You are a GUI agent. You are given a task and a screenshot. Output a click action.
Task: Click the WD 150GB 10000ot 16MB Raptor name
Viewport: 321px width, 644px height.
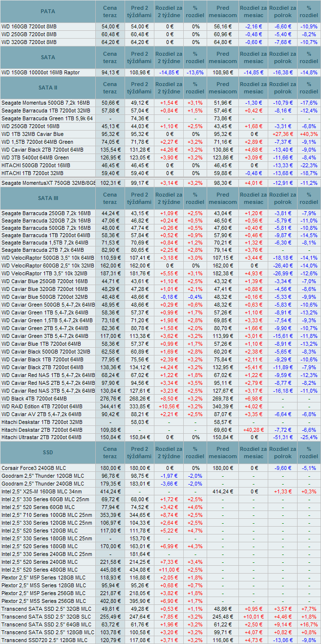41,72
